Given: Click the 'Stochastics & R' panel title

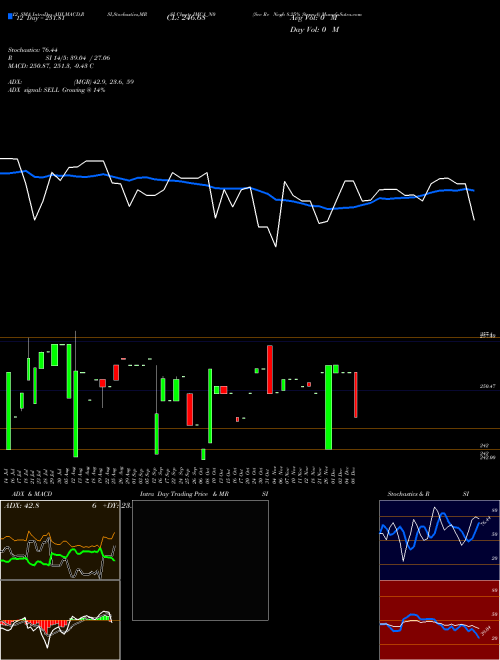Looking at the screenshot, I should [408, 494].
